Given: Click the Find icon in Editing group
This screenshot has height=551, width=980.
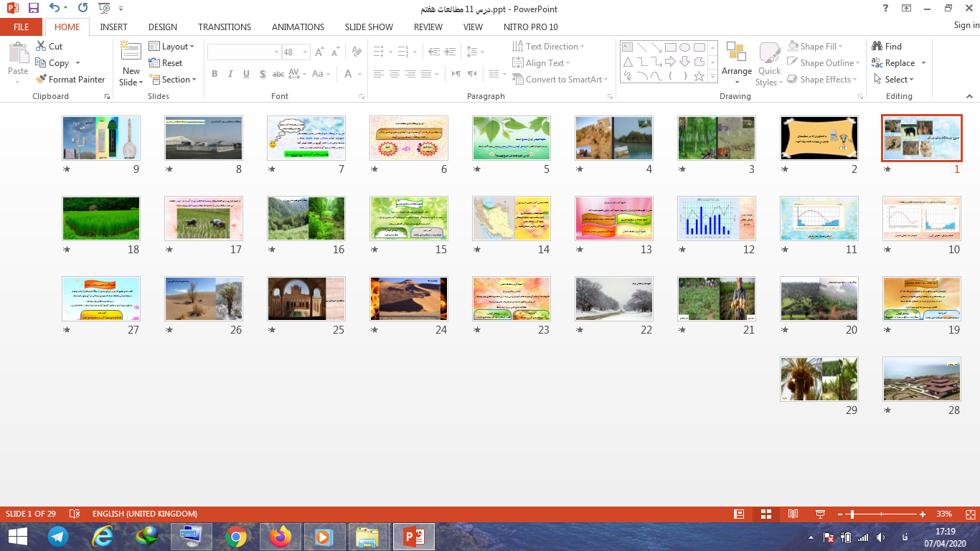Looking at the screenshot, I should (877, 46).
